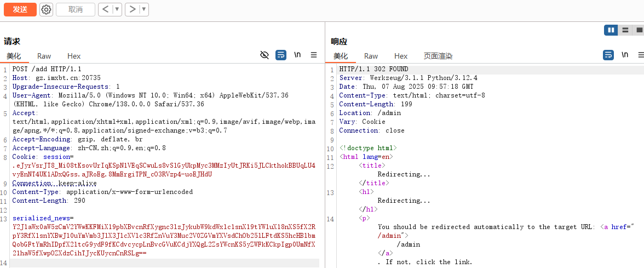Open the Repeater settings gear
This screenshot has height=268, width=644.
tap(47, 9)
